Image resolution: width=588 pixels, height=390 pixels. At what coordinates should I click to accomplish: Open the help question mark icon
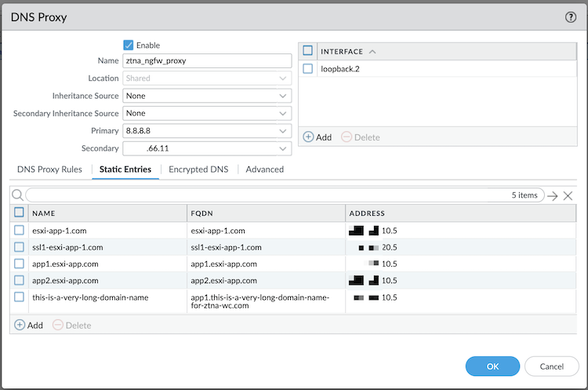point(571,16)
